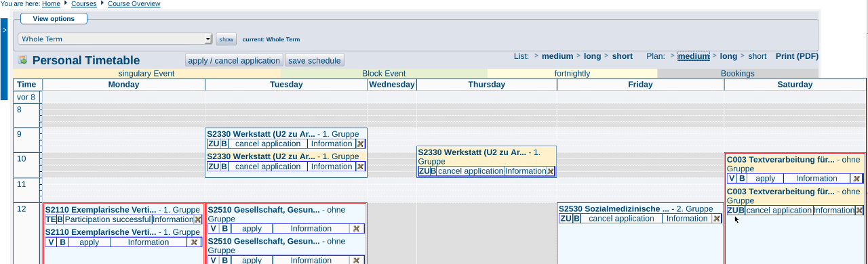Cancel application for Saturday C003 Textverarbeitung

pos(778,211)
